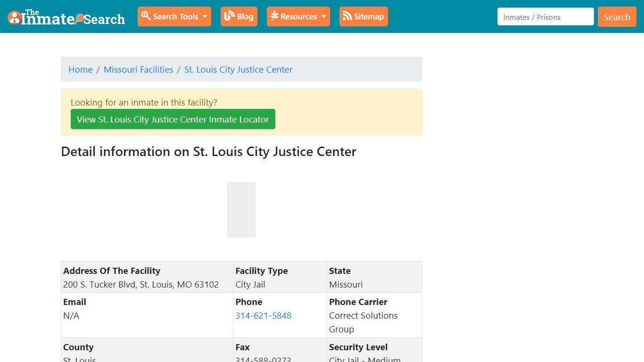The height and width of the screenshot is (362, 644).
Task: Click the gray placeholder image
Action: point(241,210)
